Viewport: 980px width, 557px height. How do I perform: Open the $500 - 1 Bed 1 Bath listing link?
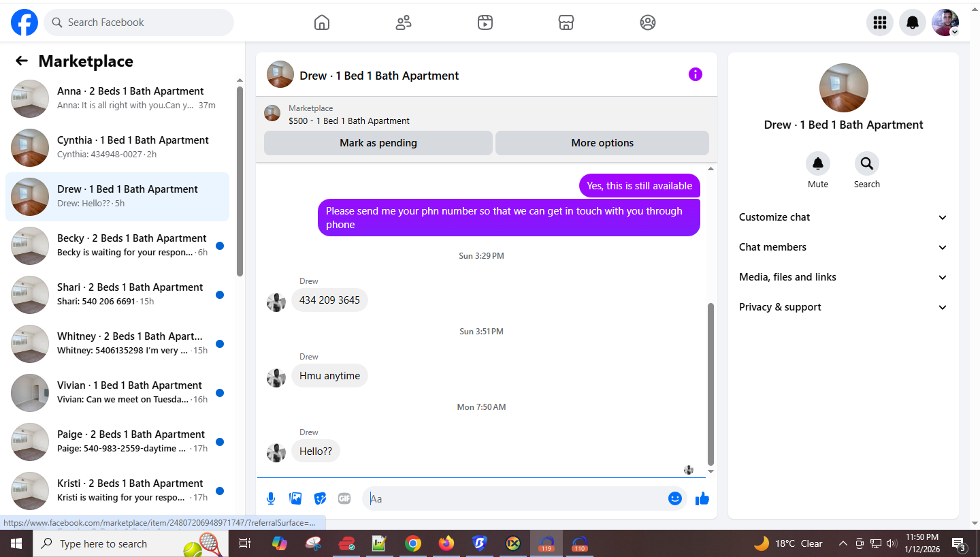coord(349,121)
